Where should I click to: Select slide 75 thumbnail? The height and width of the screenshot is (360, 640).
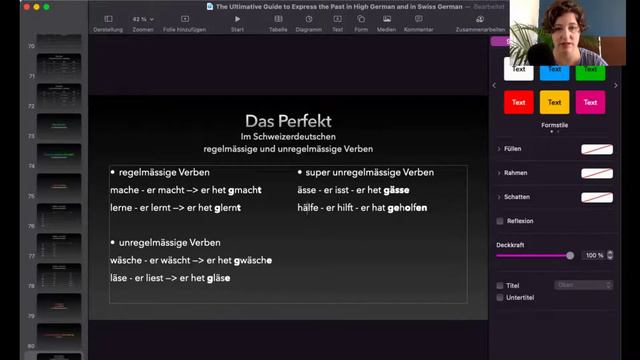[x=59, y=186]
